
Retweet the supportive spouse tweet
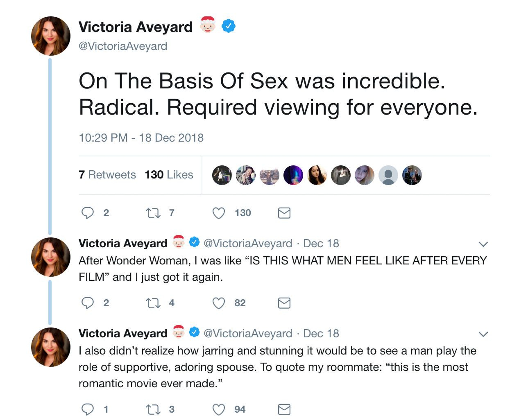pos(153,409)
